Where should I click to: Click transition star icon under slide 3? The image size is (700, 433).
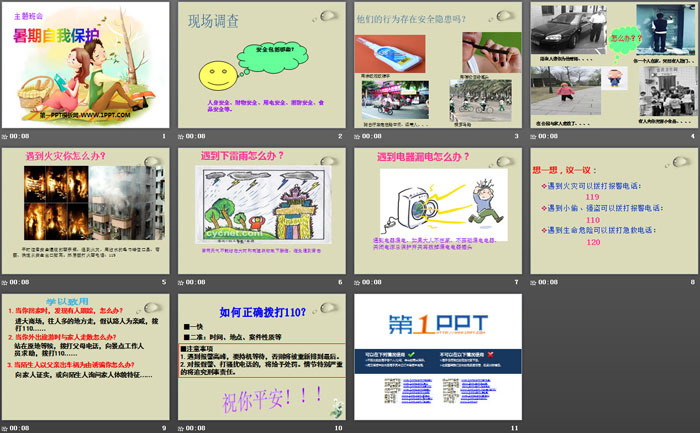(357, 137)
